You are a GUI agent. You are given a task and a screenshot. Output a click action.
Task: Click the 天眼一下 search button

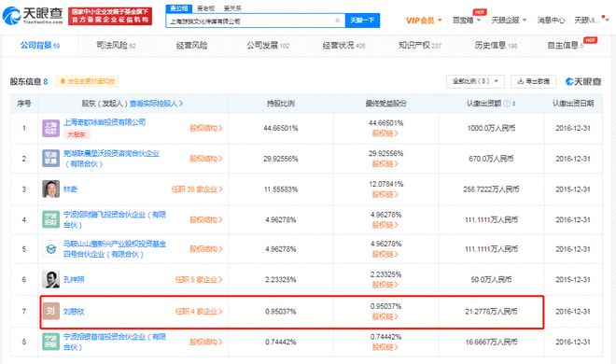click(x=362, y=21)
